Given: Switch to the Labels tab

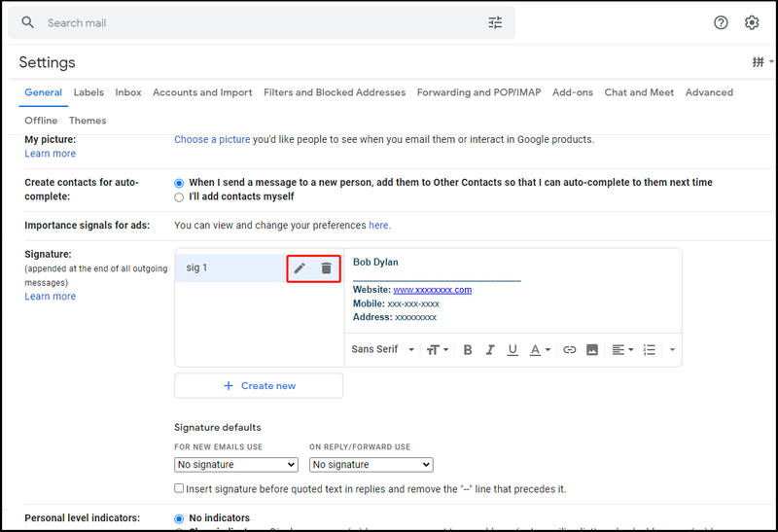Looking at the screenshot, I should 88,92.
